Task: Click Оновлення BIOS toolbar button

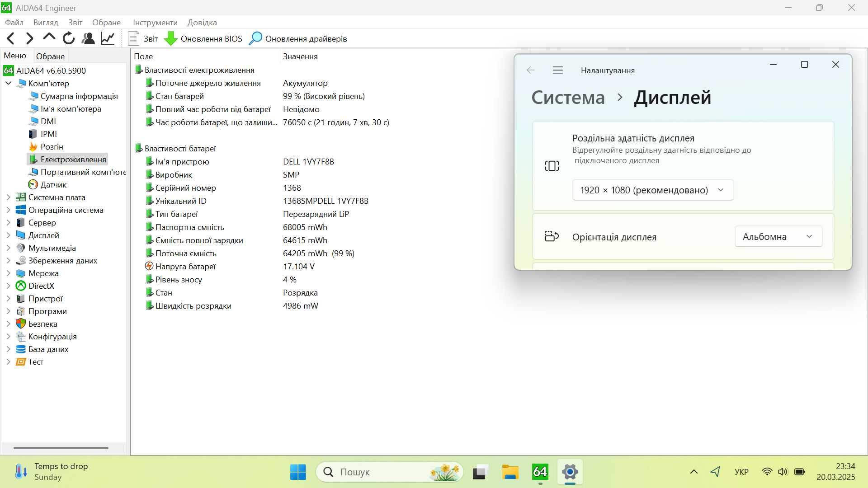Action: [203, 39]
